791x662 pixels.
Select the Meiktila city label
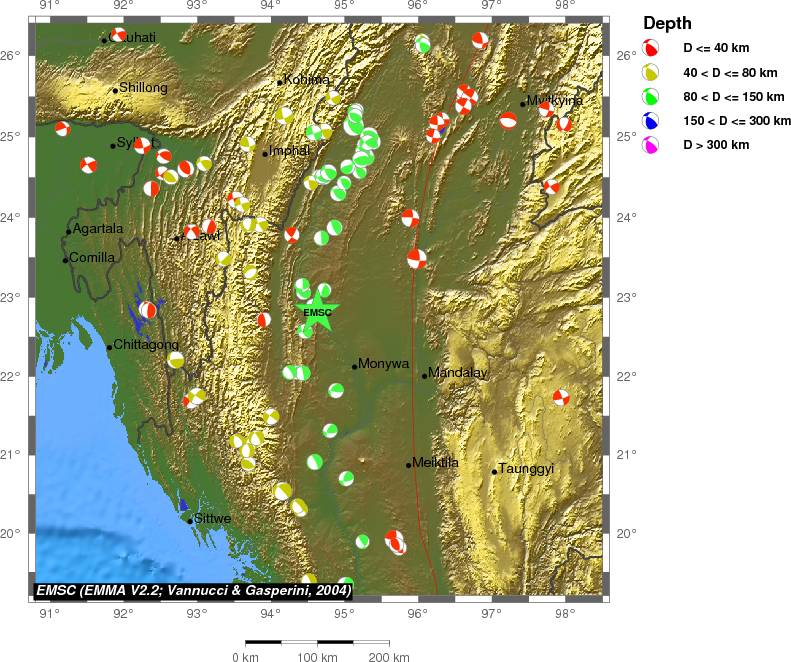coord(436,462)
